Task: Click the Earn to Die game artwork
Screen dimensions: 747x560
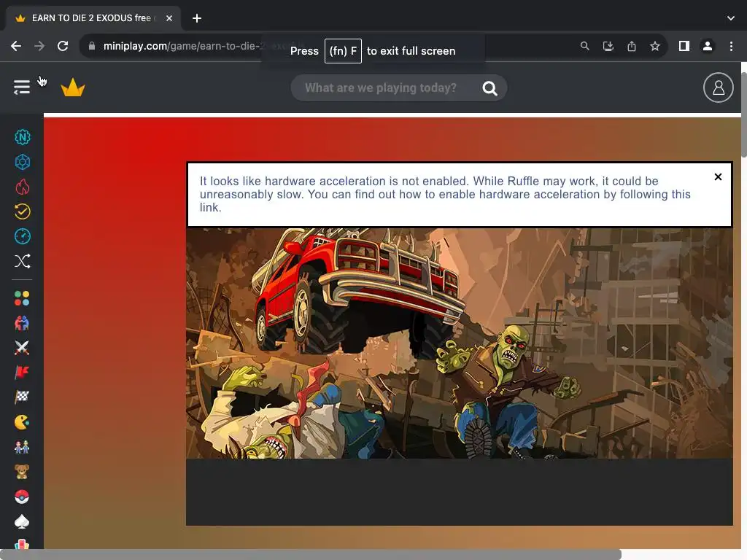Action: [x=460, y=343]
